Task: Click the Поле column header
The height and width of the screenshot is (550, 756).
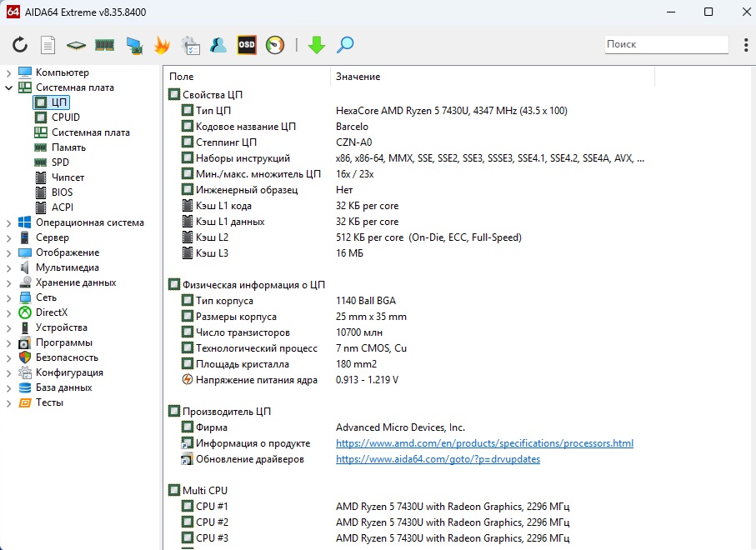Action: coord(181,77)
